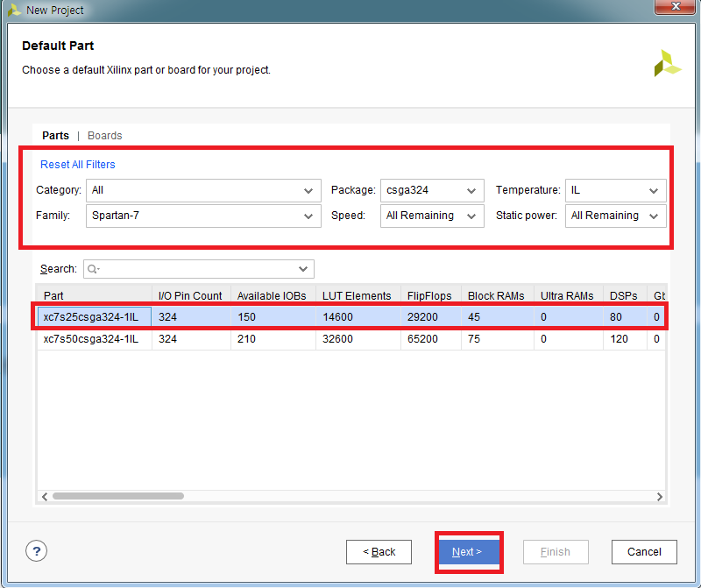Click the scroll left arrow
This screenshot has width=701, height=588.
point(45,496)
